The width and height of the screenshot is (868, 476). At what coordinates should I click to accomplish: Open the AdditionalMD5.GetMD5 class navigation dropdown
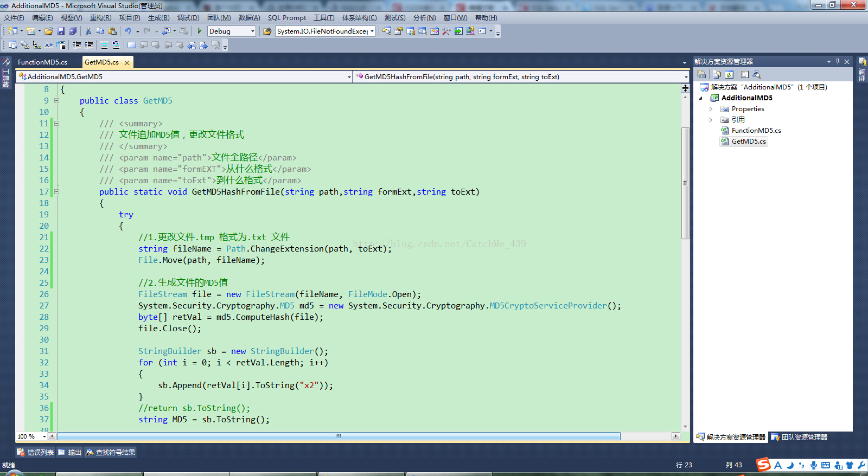tap(349, 77)
